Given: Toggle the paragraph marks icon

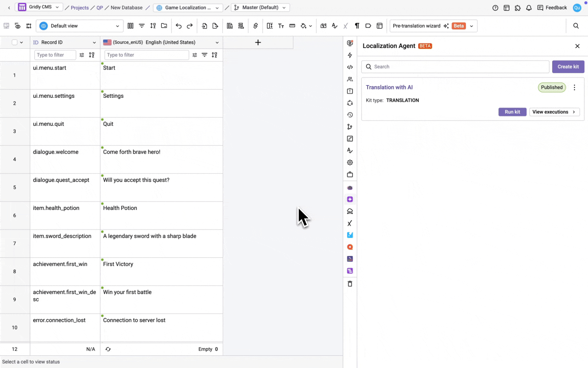Looking at the screenshot, I should [357, 26].
